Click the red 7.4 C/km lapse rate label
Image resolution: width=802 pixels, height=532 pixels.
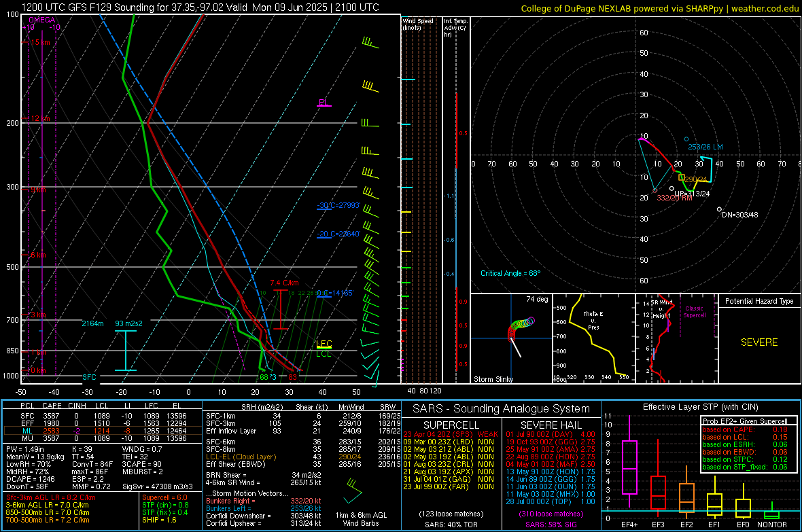pos(284,283)
